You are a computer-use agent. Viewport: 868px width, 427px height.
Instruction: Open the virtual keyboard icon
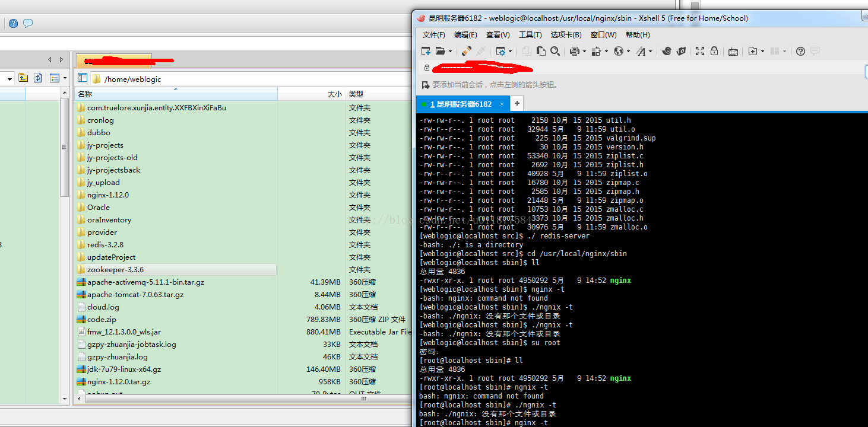click(733, 52)
